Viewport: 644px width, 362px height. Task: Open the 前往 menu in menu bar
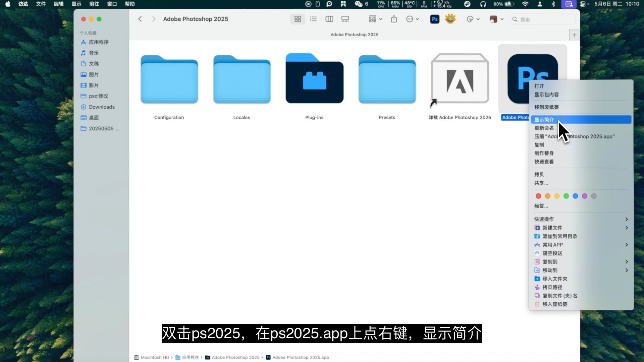tap(94, 4)
